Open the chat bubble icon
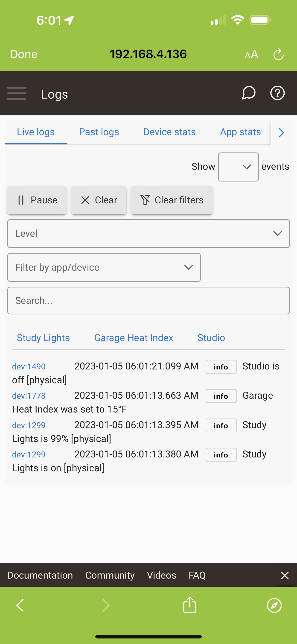Screen dimensions: 297x644 tap(248, 93)
